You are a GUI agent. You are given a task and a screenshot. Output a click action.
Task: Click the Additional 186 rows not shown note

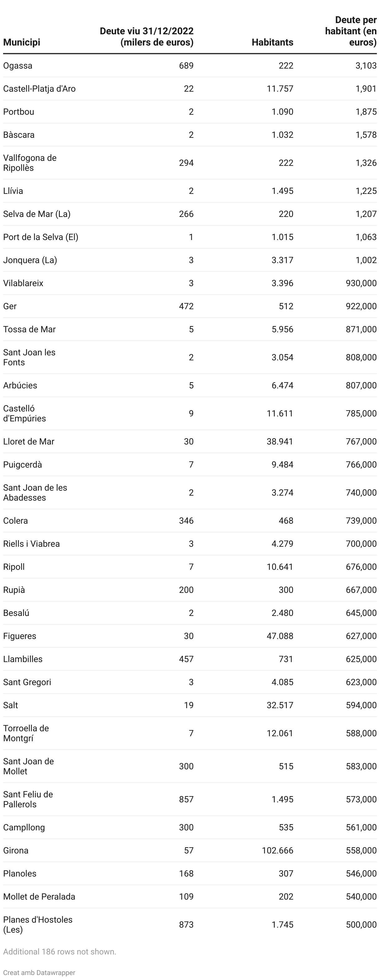point(60,951)
